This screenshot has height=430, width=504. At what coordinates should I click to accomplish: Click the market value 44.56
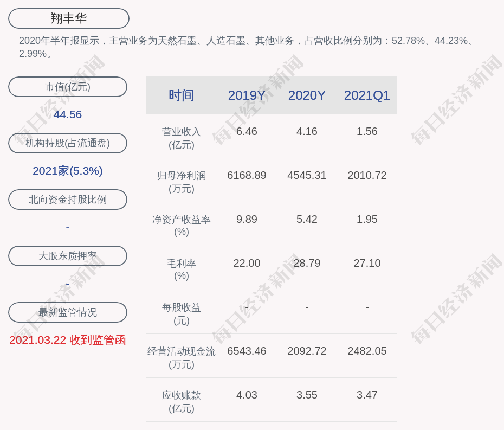(68, 114)
